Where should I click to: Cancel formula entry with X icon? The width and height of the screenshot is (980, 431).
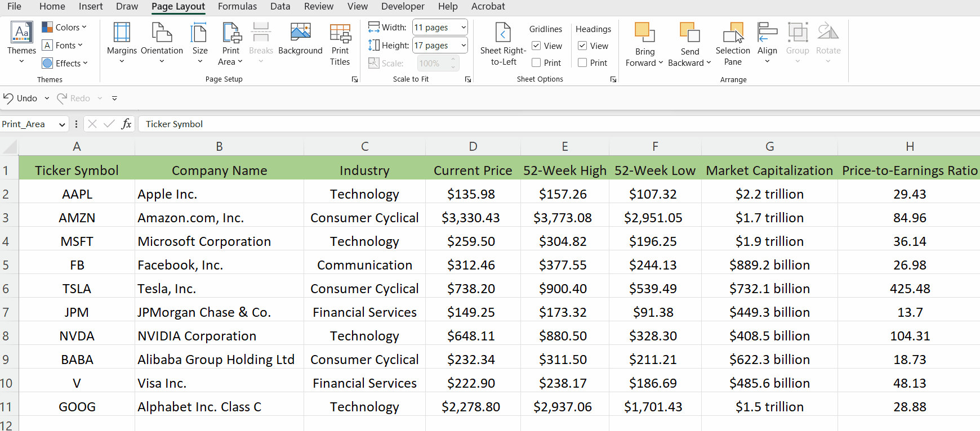[x=92, y=124]
